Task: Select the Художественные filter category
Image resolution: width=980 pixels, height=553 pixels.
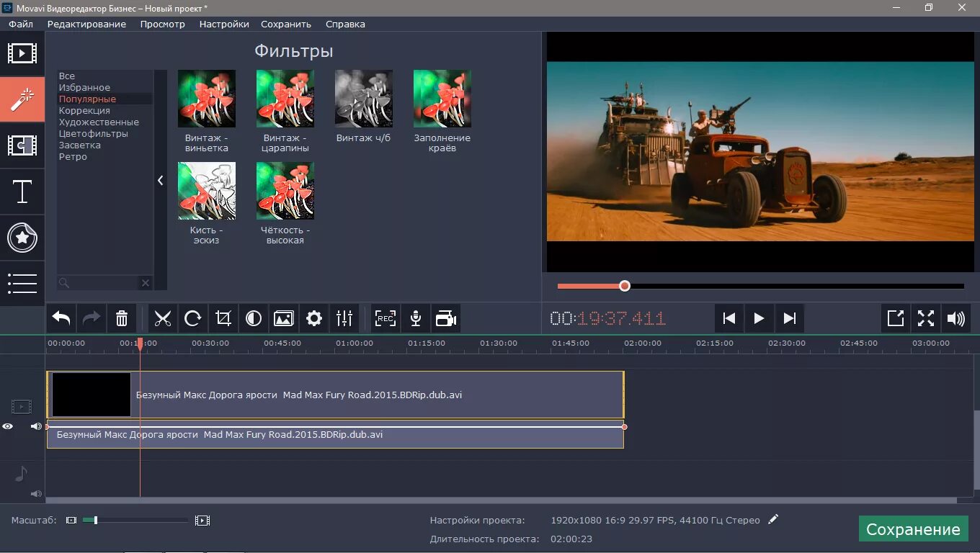Action: tap(99, 122)
